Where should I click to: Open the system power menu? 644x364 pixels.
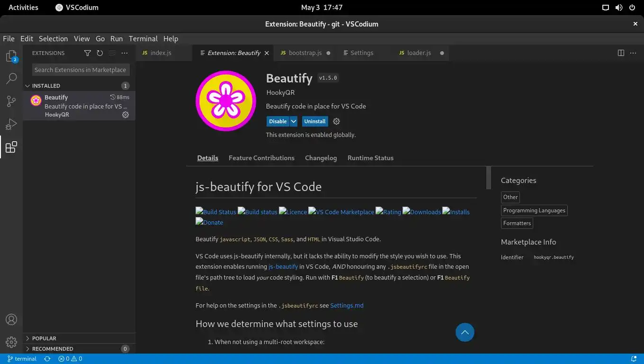632,8
